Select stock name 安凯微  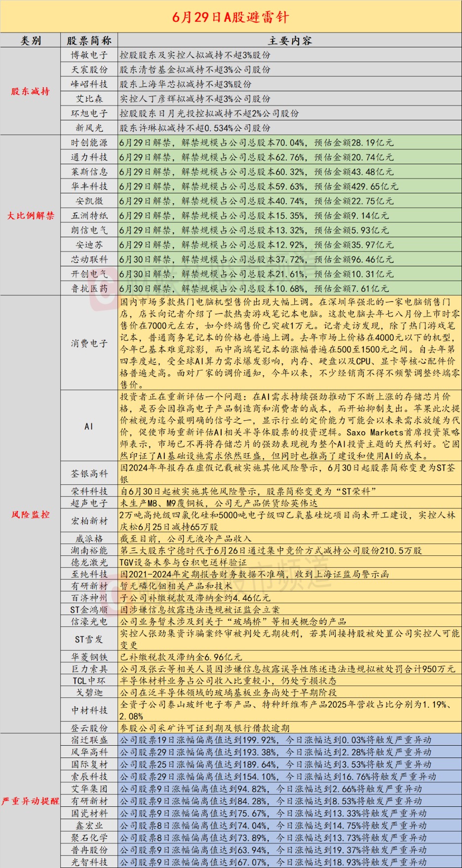tap(89, 201)
